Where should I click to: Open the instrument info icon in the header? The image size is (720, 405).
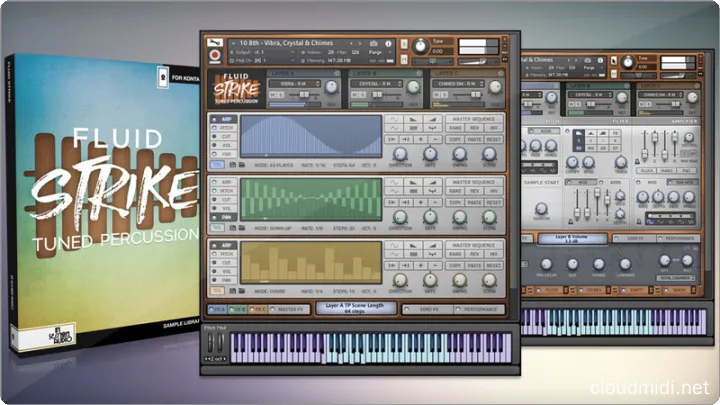[x=387, y=44]
